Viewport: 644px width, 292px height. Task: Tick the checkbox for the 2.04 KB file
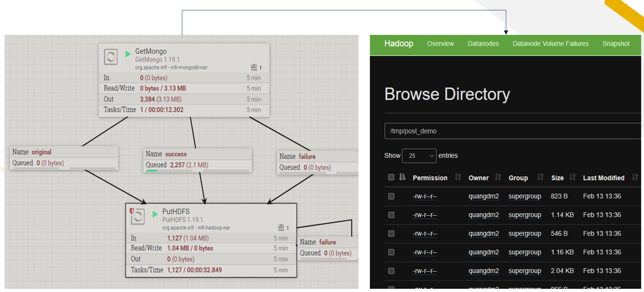tap(391, 271)
